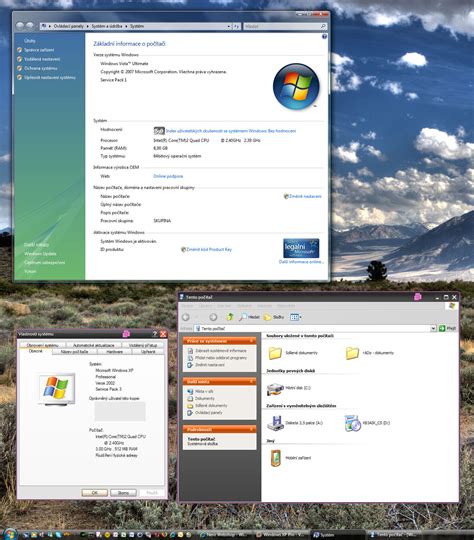Go forward in the Vista System window
The width and height of the screenshot is (474, 540).
[30, 25]
